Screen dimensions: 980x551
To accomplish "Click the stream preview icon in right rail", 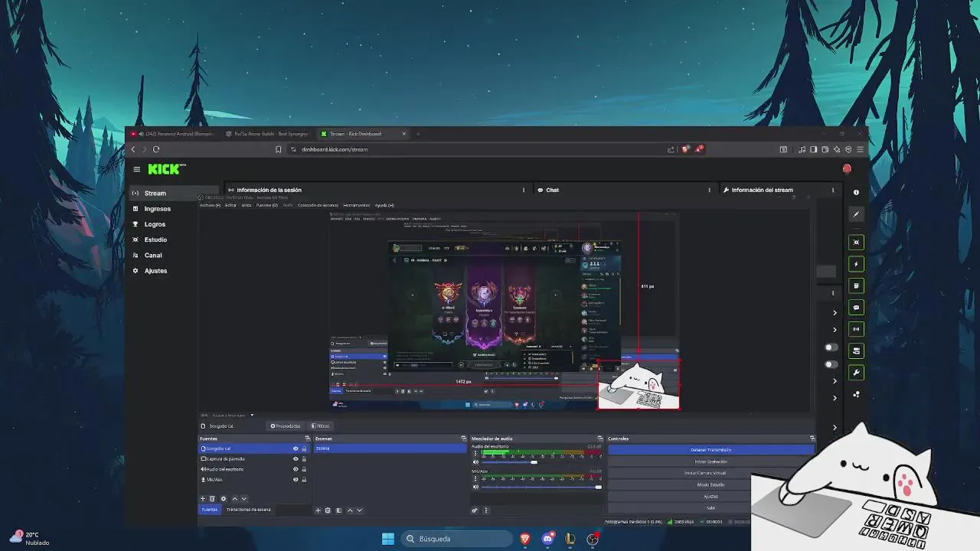I will point(857,243).
